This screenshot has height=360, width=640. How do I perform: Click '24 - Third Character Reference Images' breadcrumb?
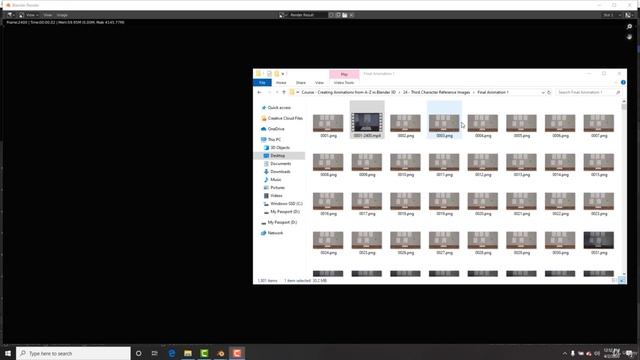point(436,93)
